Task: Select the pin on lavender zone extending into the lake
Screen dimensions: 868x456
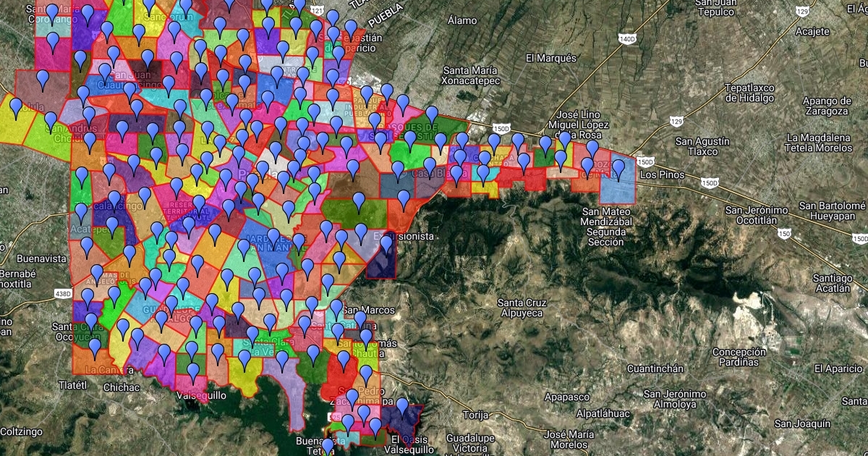Action: (x=282, y=361)
